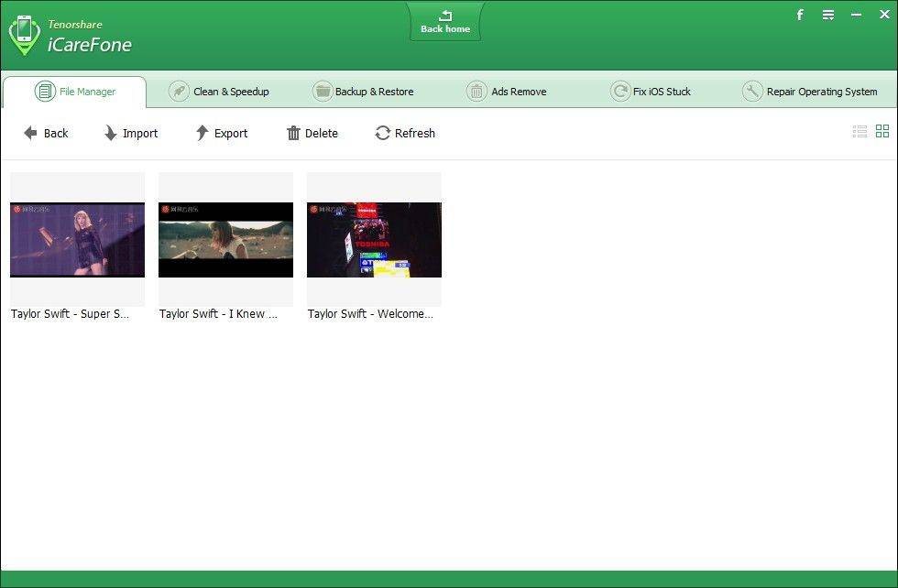This screenshot has height=588, width=898.
Task: Click the file name "Taylor Swift - Welcome..."
Action: 370,314
